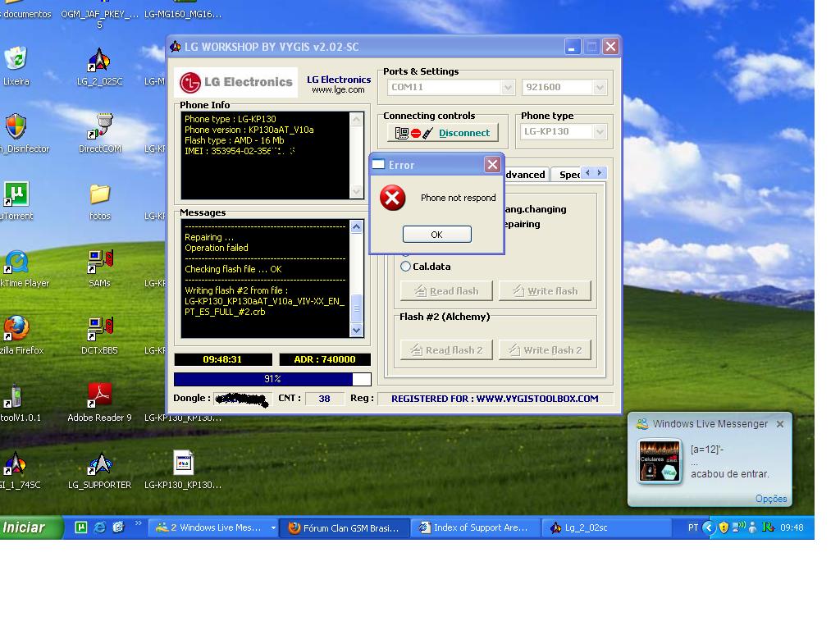Open the Iniciar start menu

[30, 527]
